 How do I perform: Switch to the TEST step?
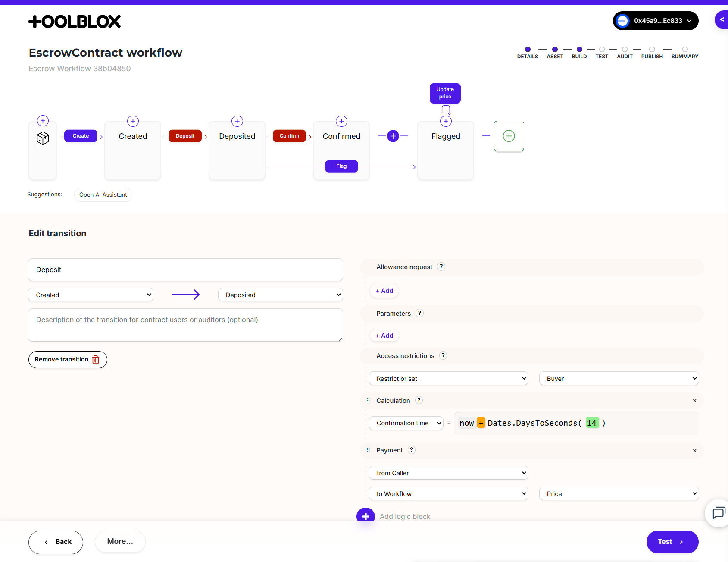click(x=602, y=52)
